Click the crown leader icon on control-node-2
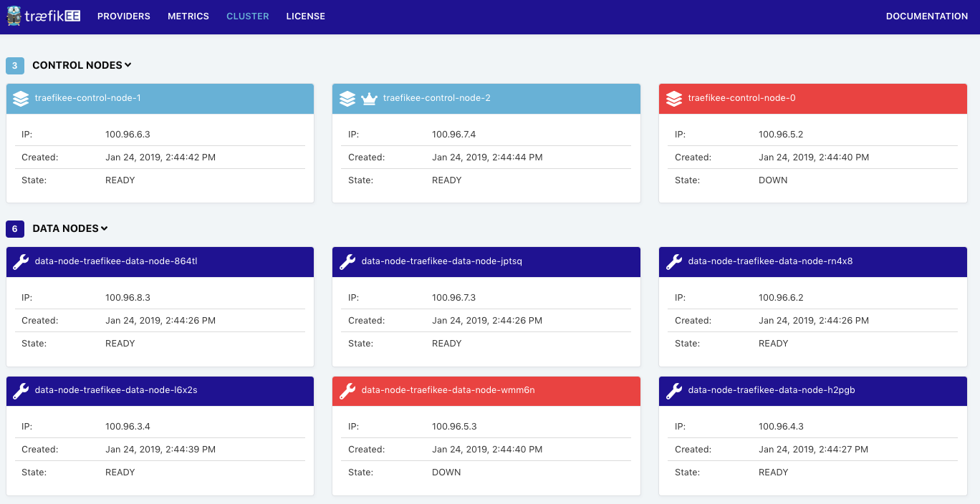 (369, 98)
